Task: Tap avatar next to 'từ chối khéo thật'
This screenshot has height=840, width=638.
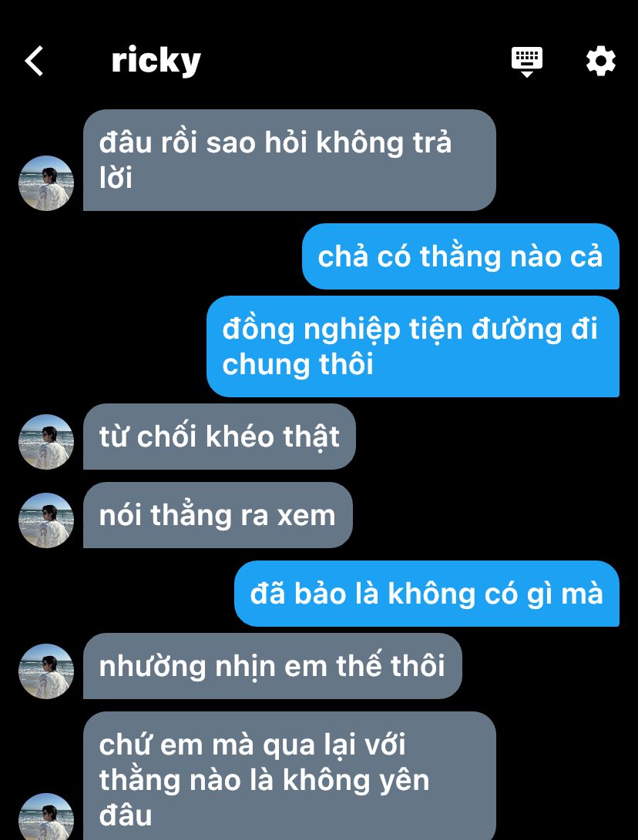Action: click(46, 442)
